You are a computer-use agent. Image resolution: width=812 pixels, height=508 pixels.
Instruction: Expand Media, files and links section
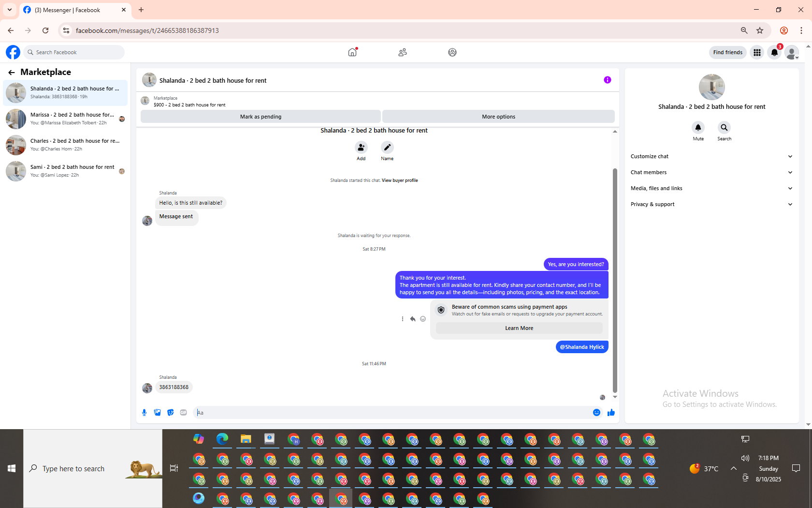coord(711,188)
